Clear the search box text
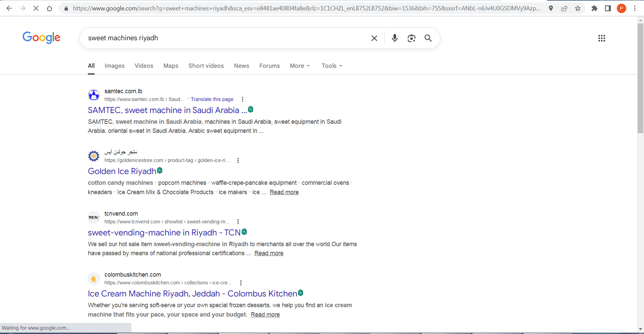This screenshot has height=334, width=644. (374, 38)
